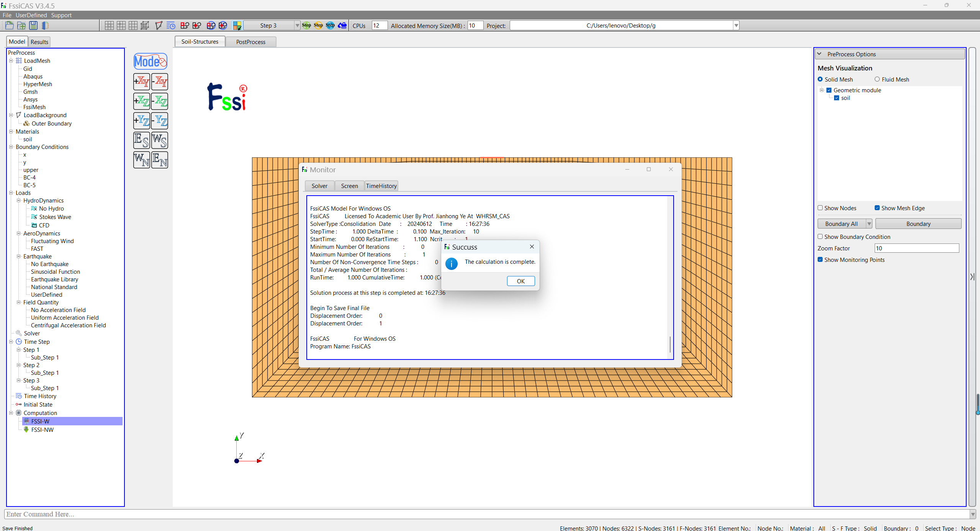Screen dimensions: 980x531
Task: Open the Project path dropdown arrow
Action: coord(736,26)
